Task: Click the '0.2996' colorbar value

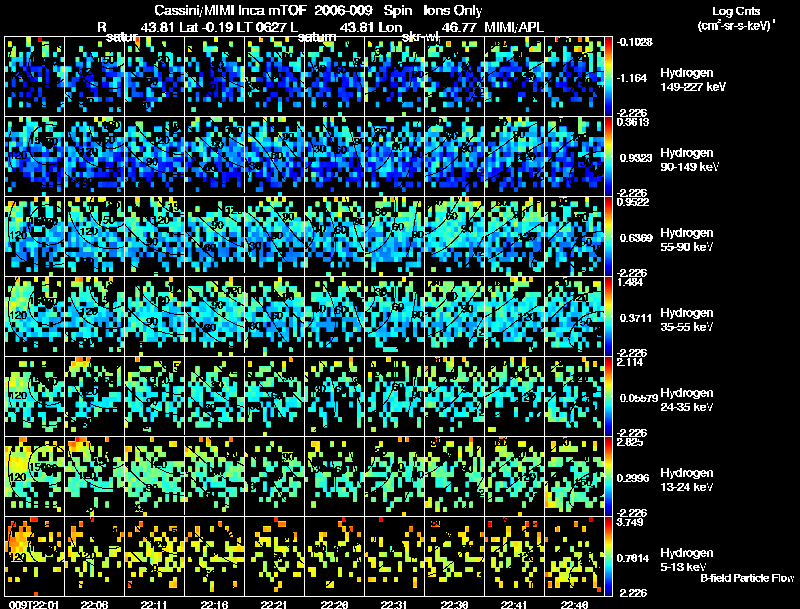Action: point(635,478)
